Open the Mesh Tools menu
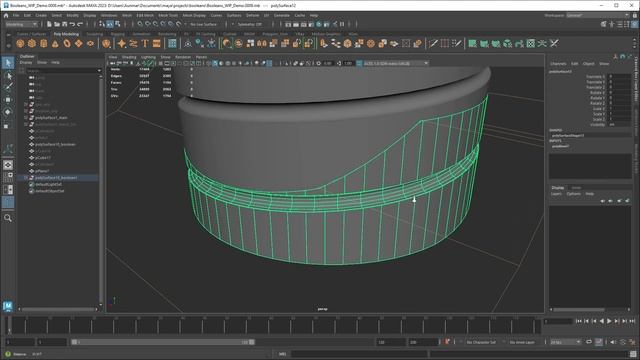This screenshot has height=360, width=640. 168,16
